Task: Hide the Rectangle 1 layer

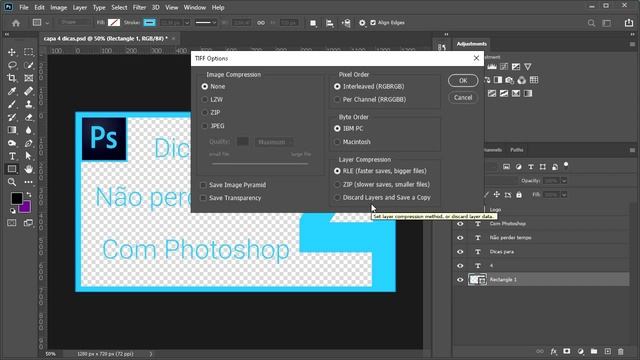Action: pyautogui.click(x=460, y=280)
